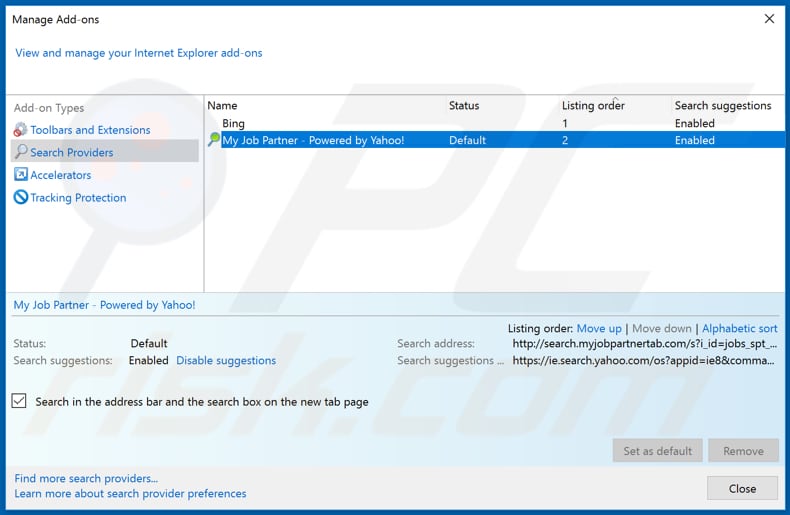Screen dimensions: 790x515
Task: Sort by Search suggestions column header
Action: tap(723, 105)
